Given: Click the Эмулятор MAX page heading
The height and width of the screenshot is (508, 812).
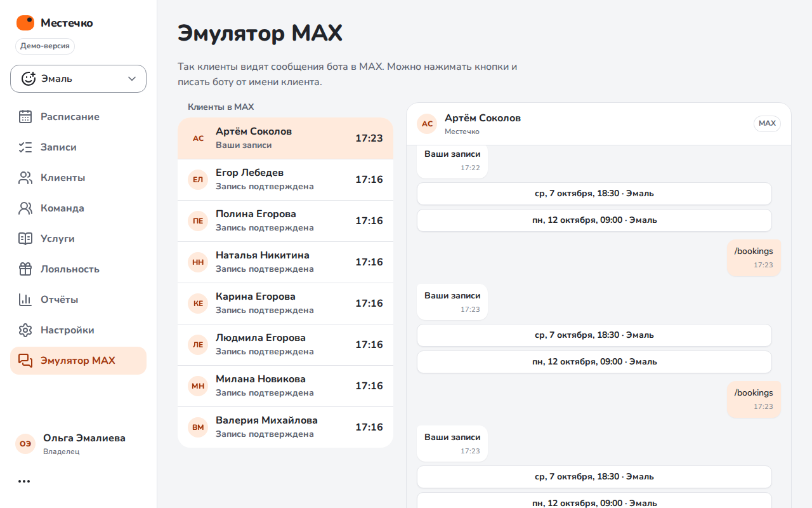Looking at the screenshot, I should point(260,33).
